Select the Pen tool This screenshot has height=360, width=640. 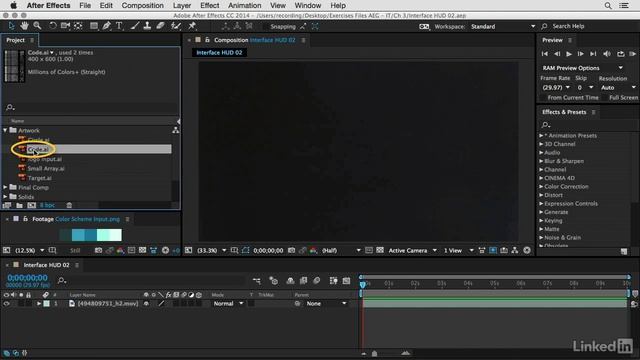coord(107,26)
